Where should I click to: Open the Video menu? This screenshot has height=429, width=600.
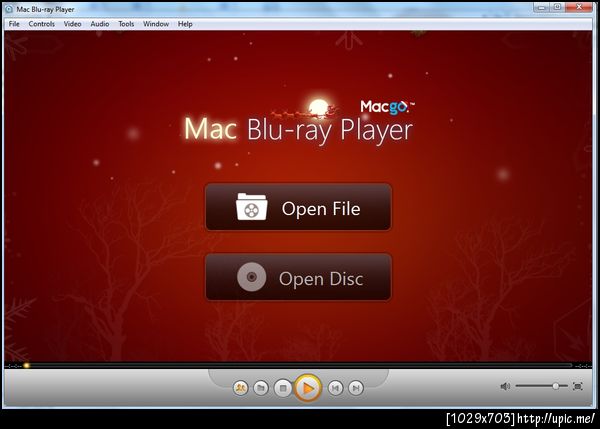pyautogui.click(x=72, y=24)
